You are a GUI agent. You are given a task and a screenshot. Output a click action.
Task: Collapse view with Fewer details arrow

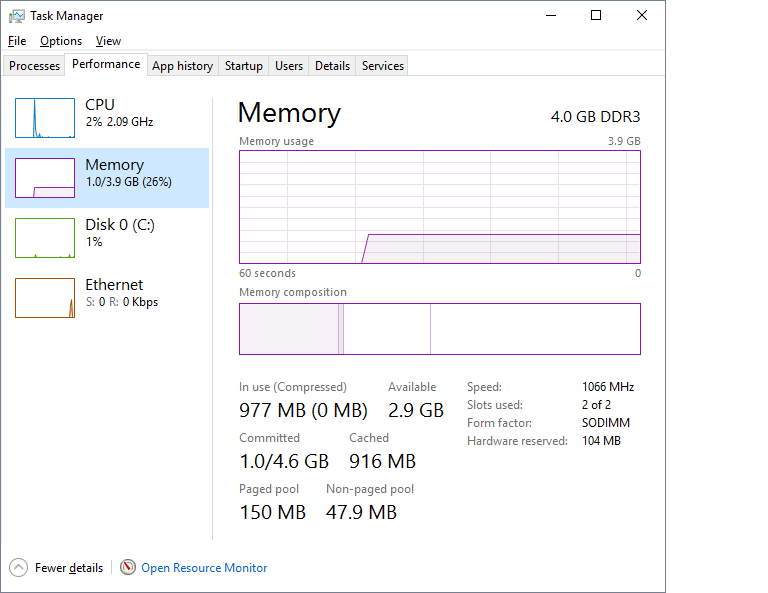click(19, 568)
